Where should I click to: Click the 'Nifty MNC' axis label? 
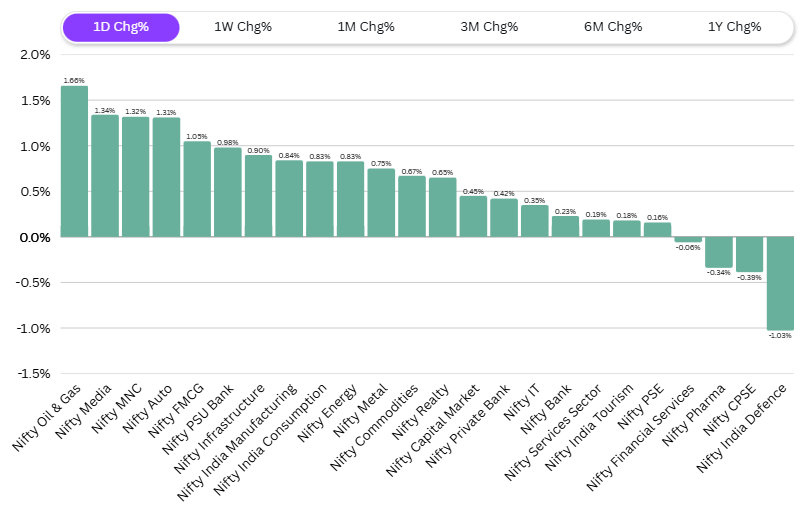(117, 408)
